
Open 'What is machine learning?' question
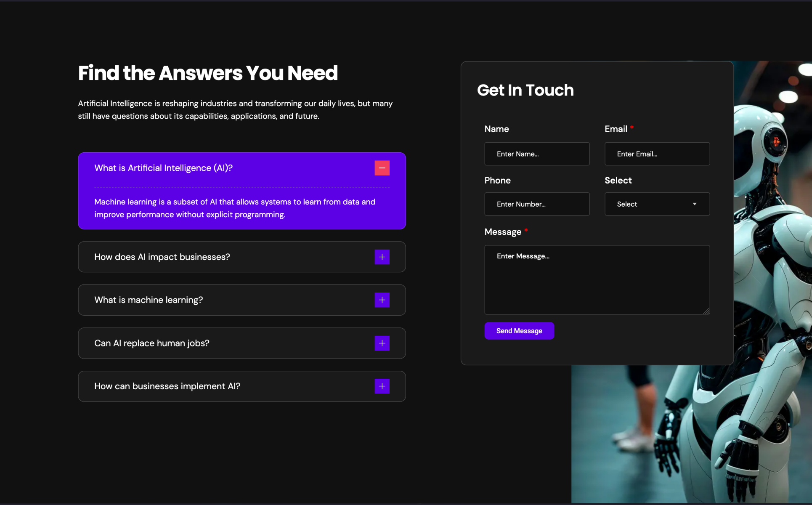point(242,300)
